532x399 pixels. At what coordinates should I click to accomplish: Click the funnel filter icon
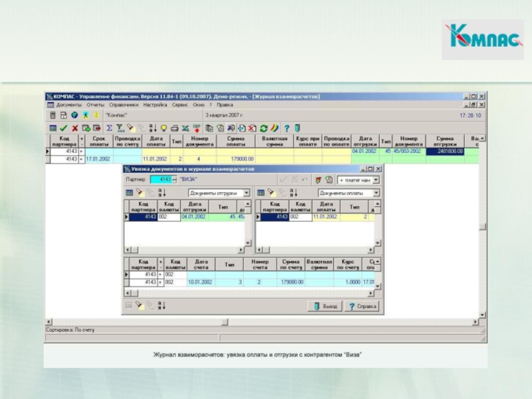120,128
